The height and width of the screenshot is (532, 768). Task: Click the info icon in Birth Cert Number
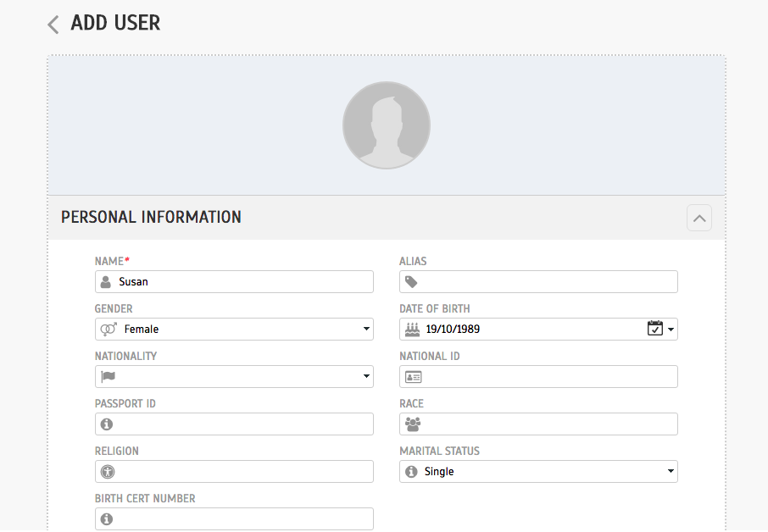point(106,518)
